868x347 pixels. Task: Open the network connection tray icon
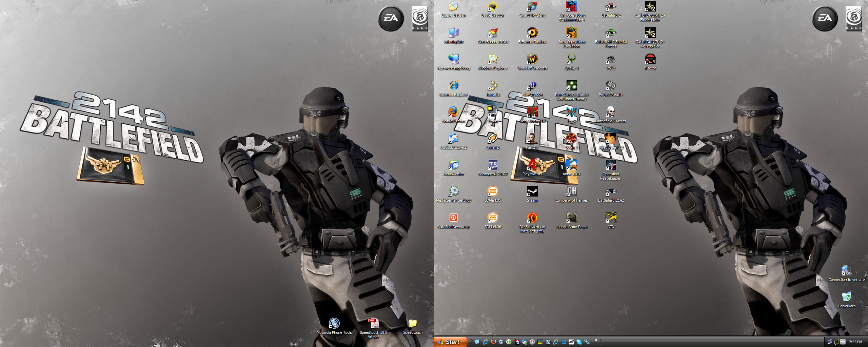pos(830,342)
